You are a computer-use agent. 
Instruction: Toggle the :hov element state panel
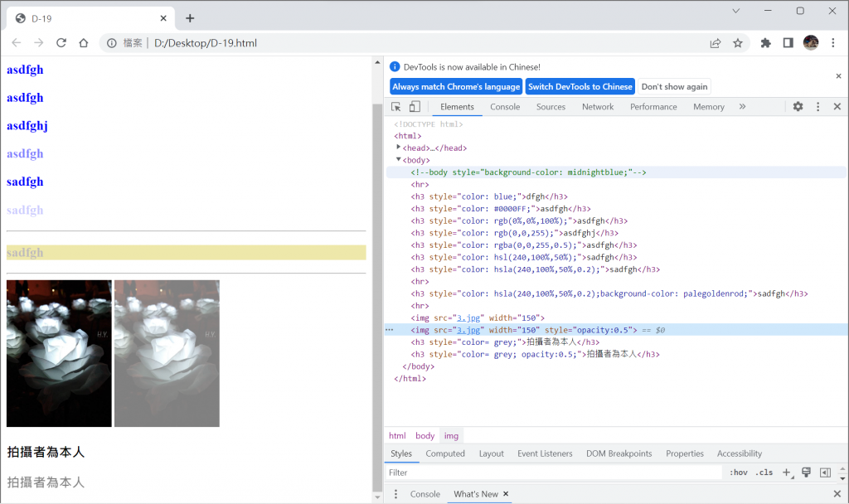coord(739,472)
